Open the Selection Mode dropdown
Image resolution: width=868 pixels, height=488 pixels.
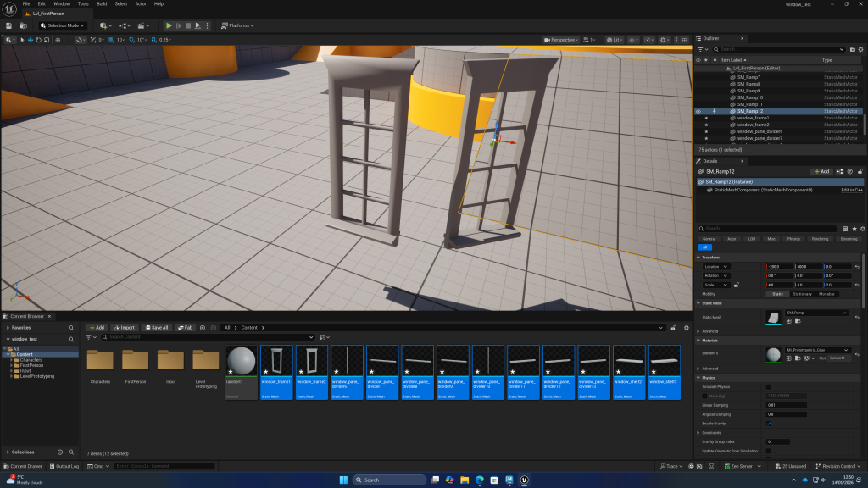coord(64,25)
